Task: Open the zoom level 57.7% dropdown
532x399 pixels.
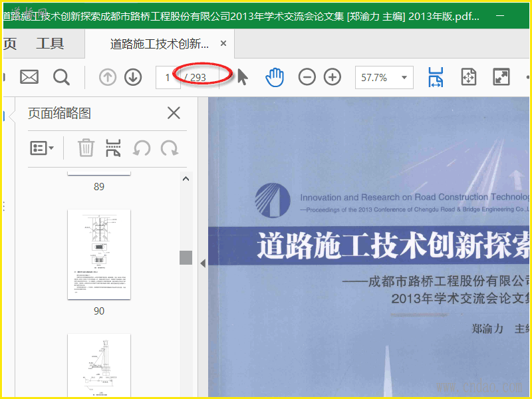Action: point(384,77)
